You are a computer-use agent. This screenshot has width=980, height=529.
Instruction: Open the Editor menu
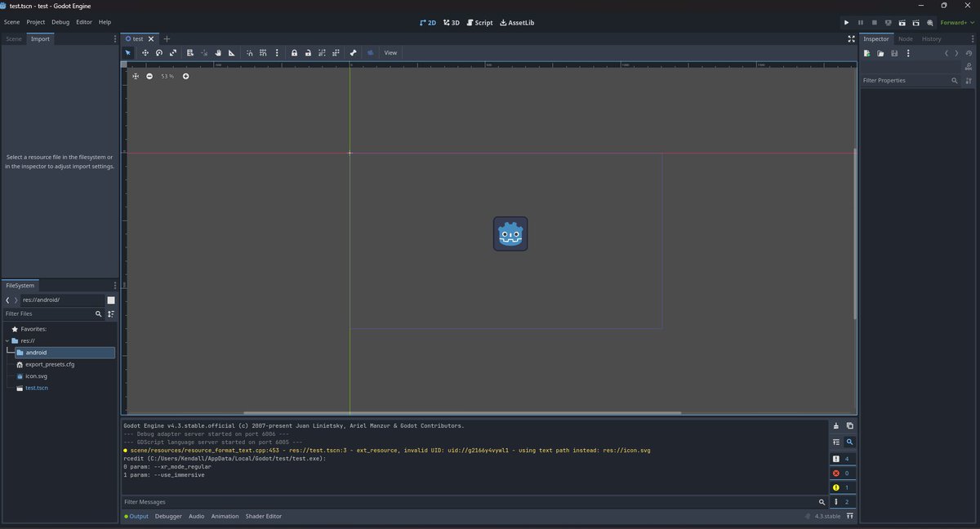84,22
